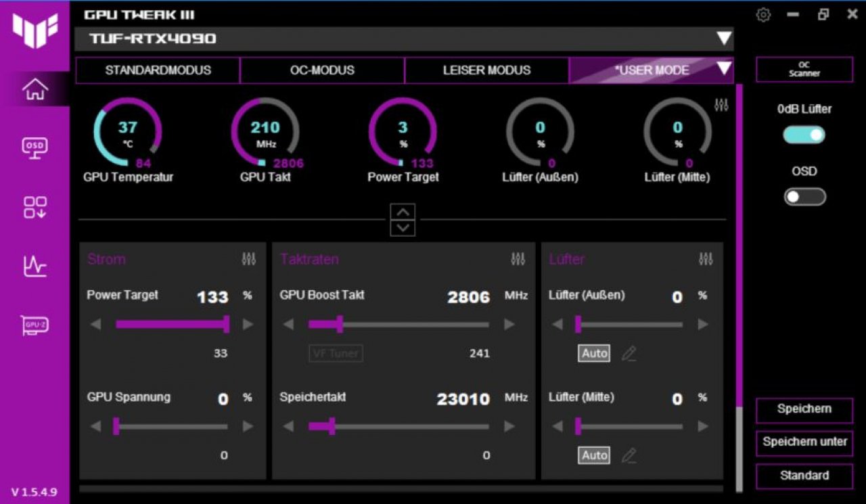Launch GPU-Z from the sidebar

35,325
